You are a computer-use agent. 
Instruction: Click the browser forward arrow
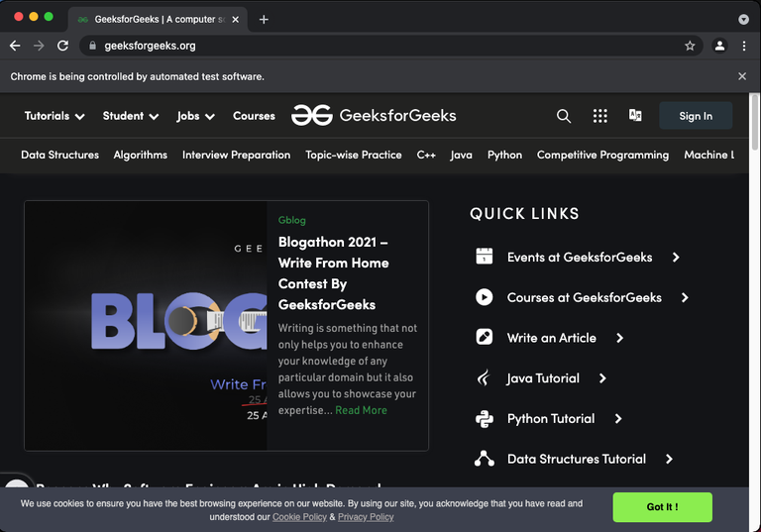39,46
